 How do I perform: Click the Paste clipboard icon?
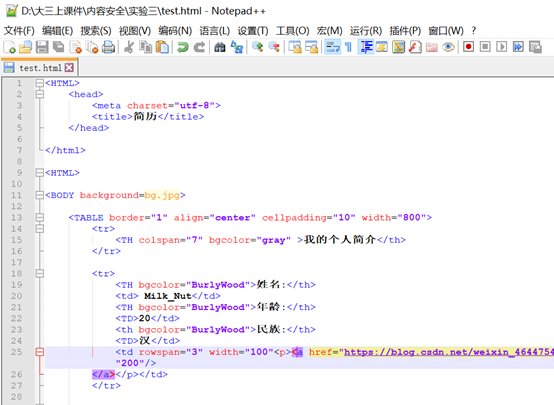point(162,47)
